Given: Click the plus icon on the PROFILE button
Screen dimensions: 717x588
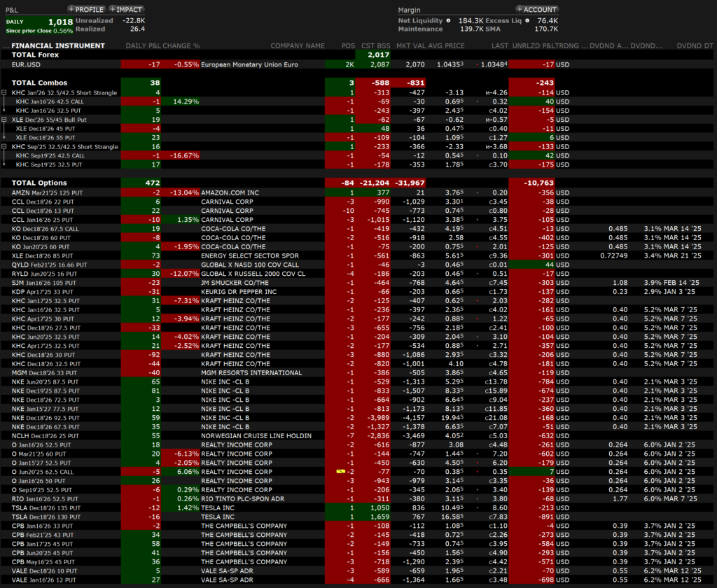Looking at the screenshot, I should click(72, 10).
